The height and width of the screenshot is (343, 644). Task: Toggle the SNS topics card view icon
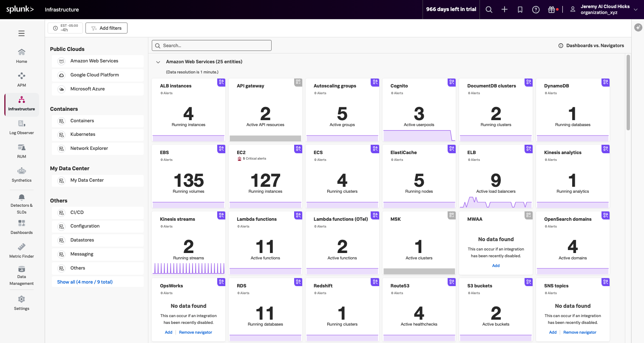[x=605, y=282]
